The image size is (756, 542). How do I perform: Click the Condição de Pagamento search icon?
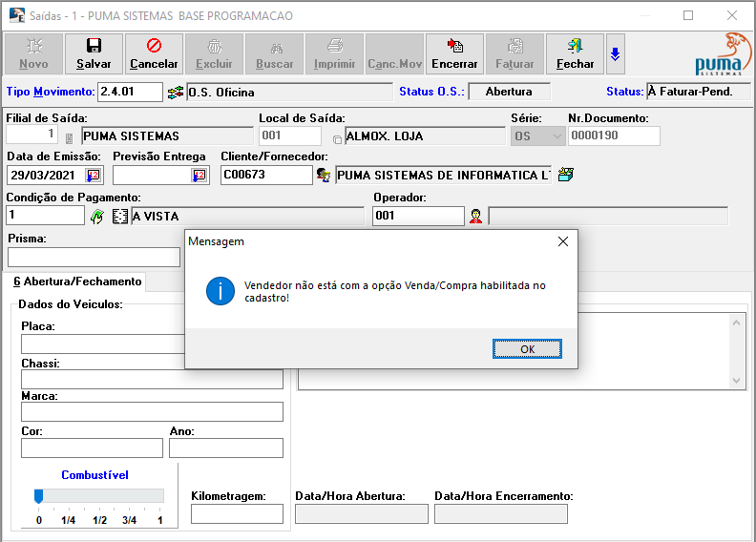tap(96, 217)
